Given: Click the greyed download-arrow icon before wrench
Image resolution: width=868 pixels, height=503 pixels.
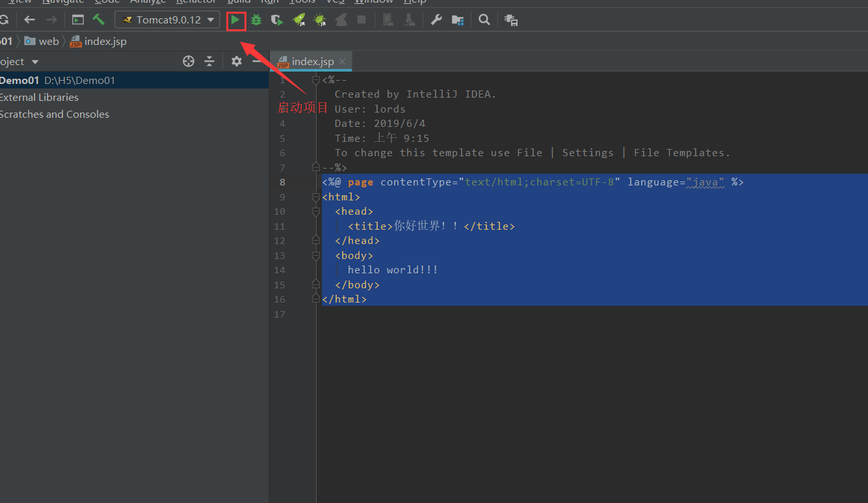Looking at the screenshot, I should [410, 20].
